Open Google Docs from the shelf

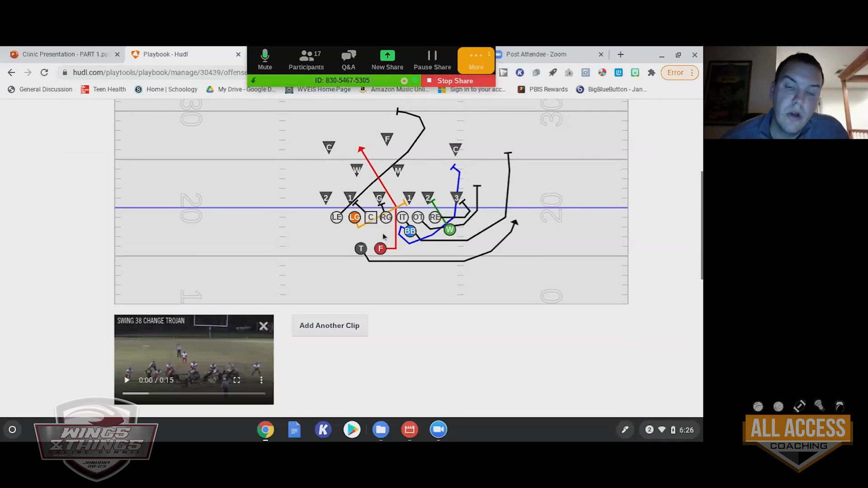[294, 430]
